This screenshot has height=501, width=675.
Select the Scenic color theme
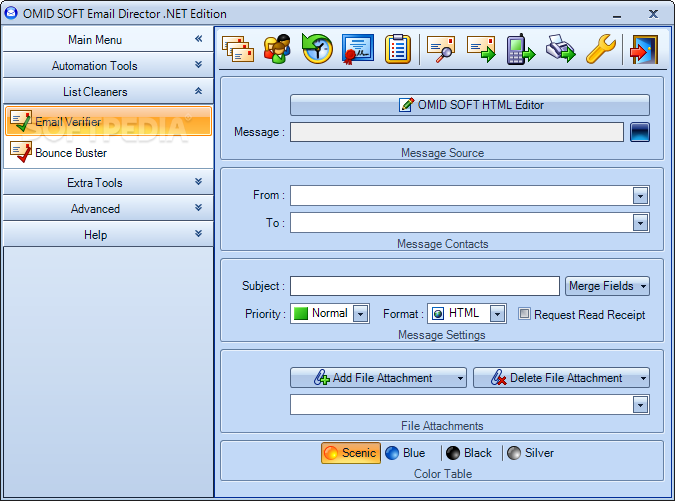pyautogui.click(x=351, y=453)
